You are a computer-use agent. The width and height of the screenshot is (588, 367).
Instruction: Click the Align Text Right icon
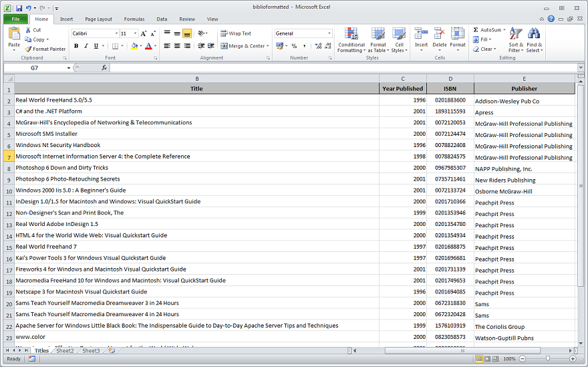click(186, 45)
